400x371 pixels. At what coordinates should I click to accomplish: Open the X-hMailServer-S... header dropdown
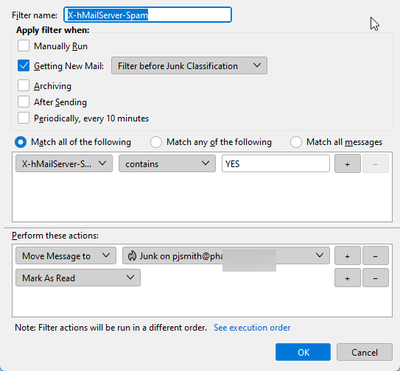[x=64, y=164]
